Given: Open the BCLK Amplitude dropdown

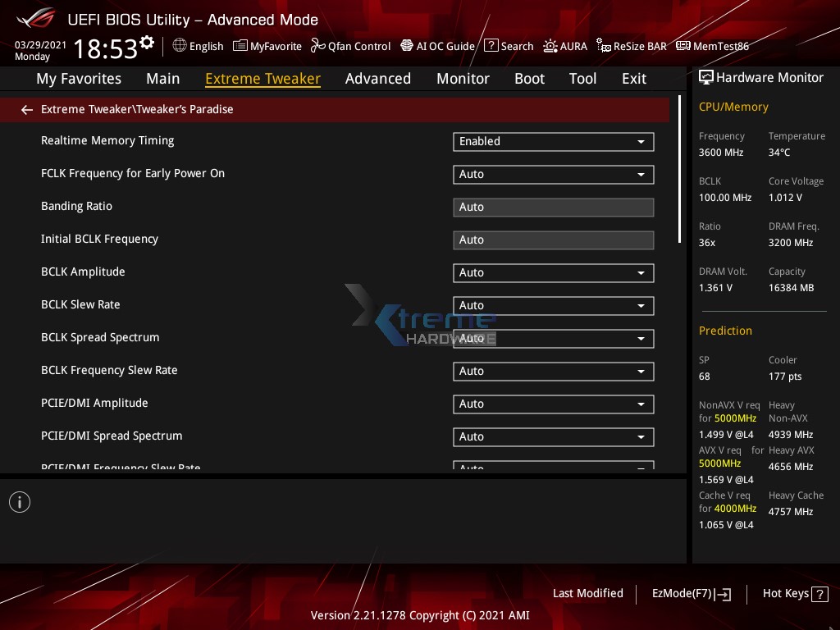Looking at the screenshot, I should point(553,272).
